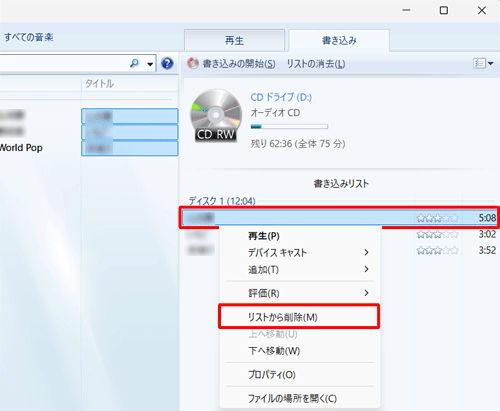Click the disc capacity progress bar
The image size is (500, 411).
pyautogui.click(x=289, y=127)
